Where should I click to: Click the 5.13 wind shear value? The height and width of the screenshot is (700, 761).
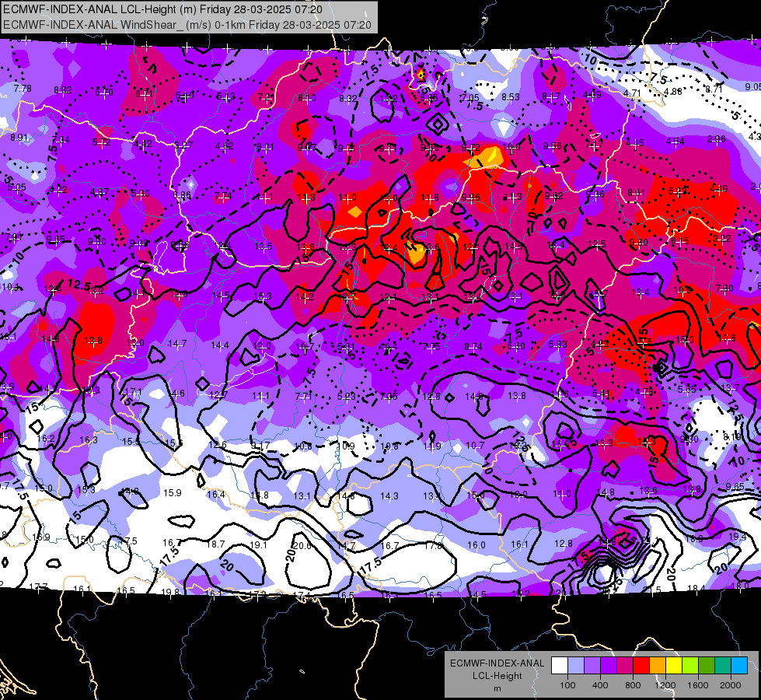pyautogui.click(x=225, y=96)
